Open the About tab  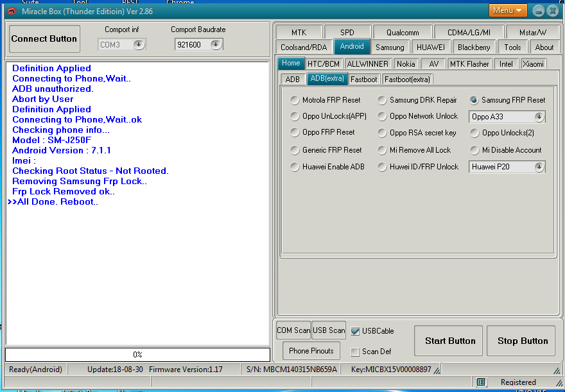[544, 47]
